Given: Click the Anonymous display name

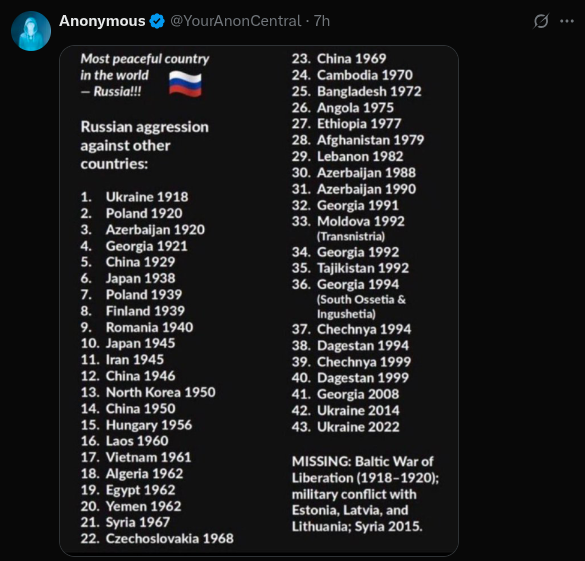Looking at the screenshot, I should (102, 21).
